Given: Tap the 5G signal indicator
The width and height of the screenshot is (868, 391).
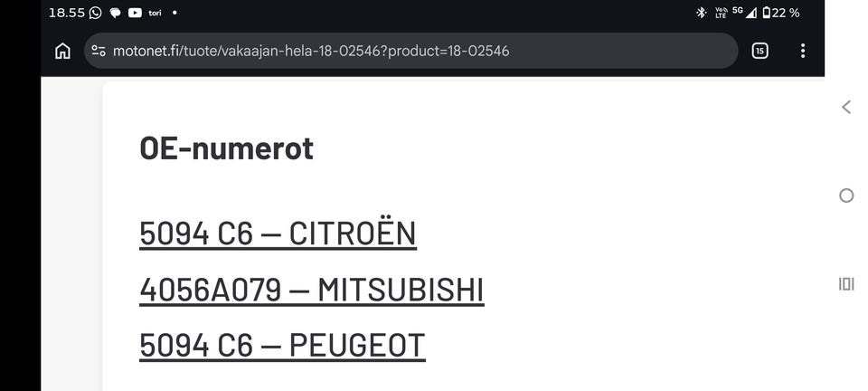Looking at the screenshot, I should pos(737,12).
